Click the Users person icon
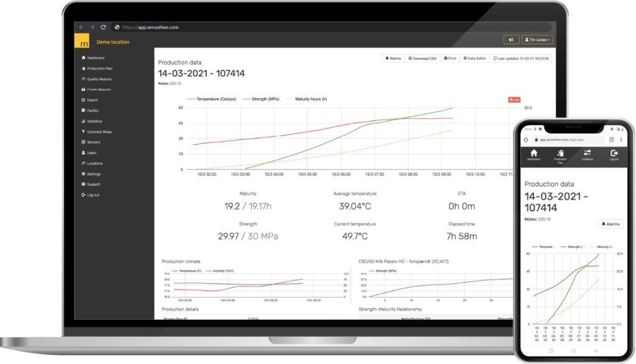The image size is (636, 364). pyautogui.click(x=83, y=153)
